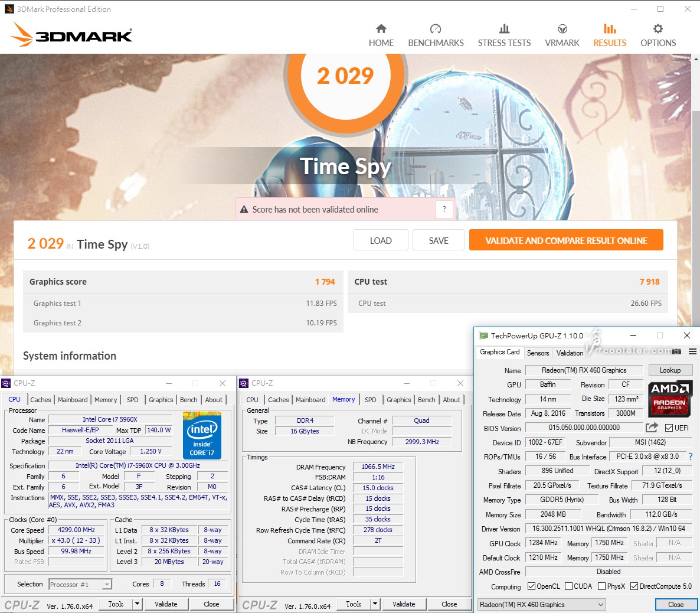The width and height of the screenshot is (700, 613).
Task: Click VALIDATE AND COMPARE RESULT ONLINE
Action: point(565,240)
